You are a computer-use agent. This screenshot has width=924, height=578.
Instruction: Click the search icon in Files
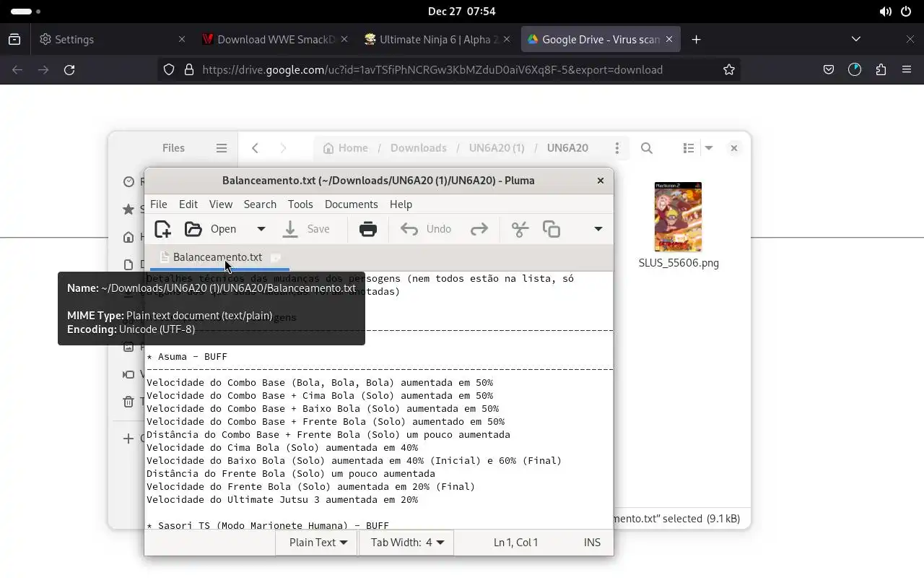tap(647, 148)
